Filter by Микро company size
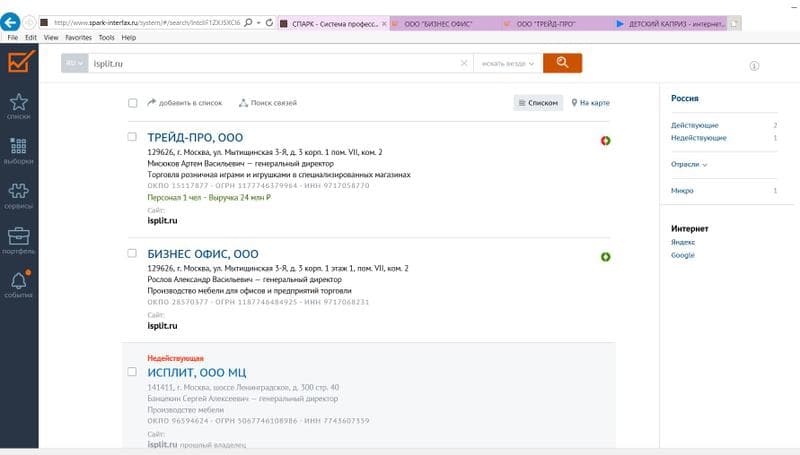The height and width of the screenshot is (455, 800). pos(682,190)
